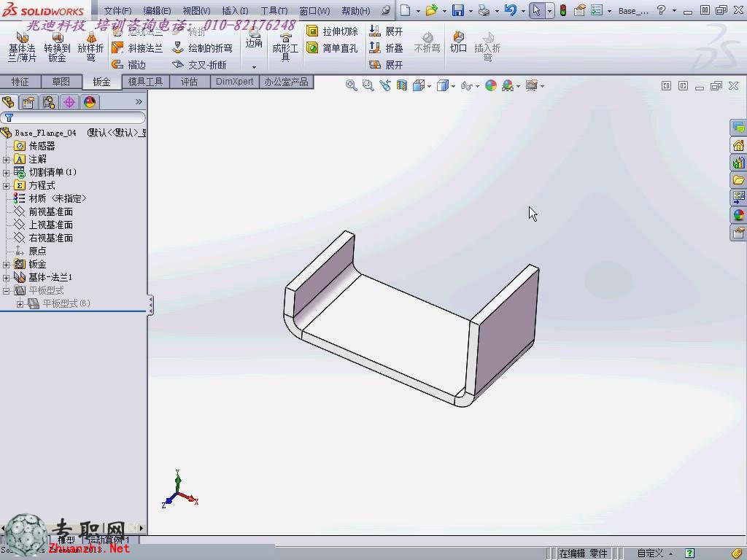Collapse the 平板型式 tree node

pyautogui.click(x=6, y=290)
